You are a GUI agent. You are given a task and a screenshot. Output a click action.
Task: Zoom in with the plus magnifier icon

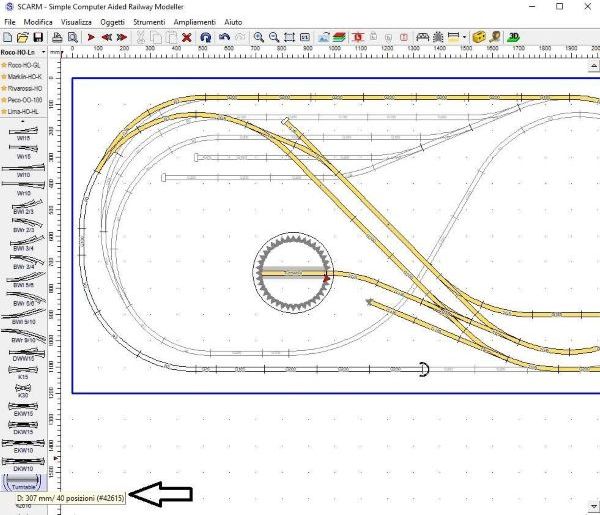click(259, 37)
